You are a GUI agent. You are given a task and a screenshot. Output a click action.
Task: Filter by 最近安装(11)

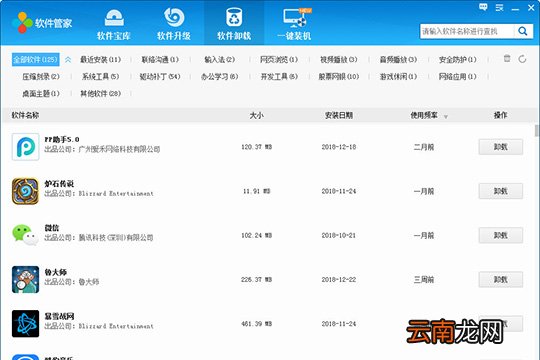coord(101,60)
